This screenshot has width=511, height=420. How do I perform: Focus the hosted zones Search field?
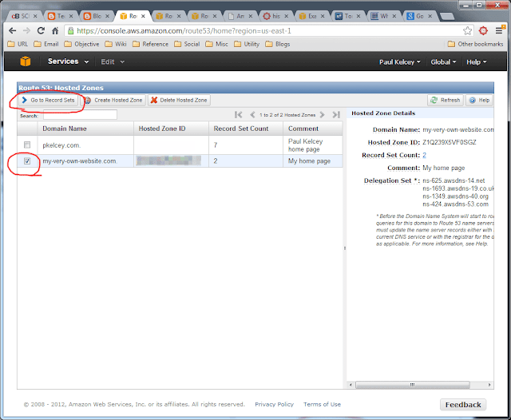coord(80,115)
